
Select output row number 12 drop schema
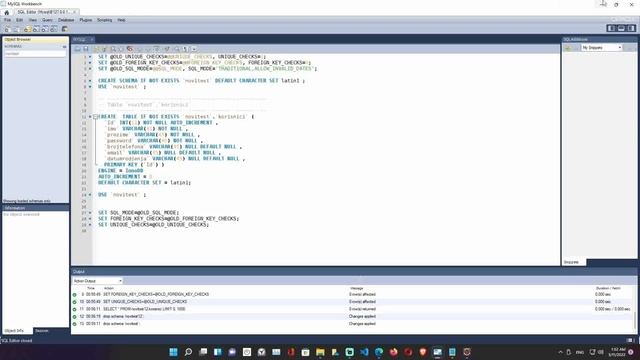coord(353,316)
